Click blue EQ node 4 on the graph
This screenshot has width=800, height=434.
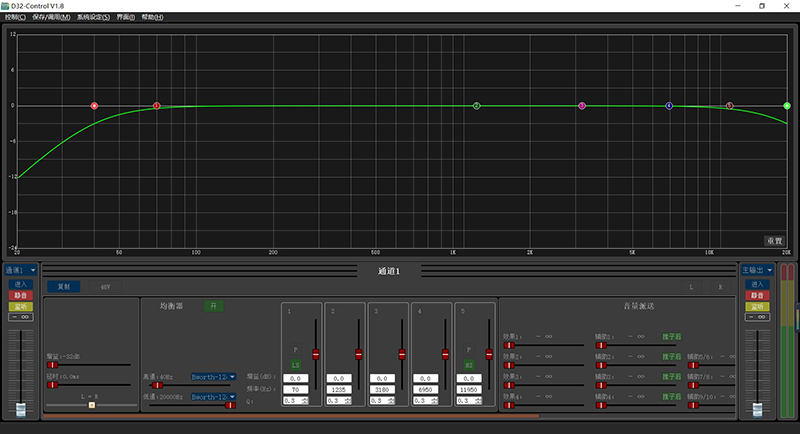[x=669, y=105]
